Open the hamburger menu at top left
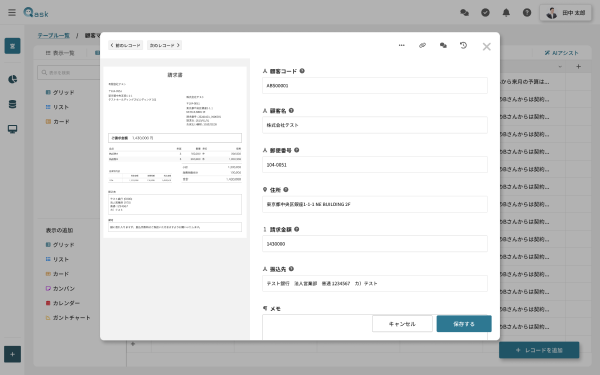This screenshot has height=375, width=600. tap(12, 13)
